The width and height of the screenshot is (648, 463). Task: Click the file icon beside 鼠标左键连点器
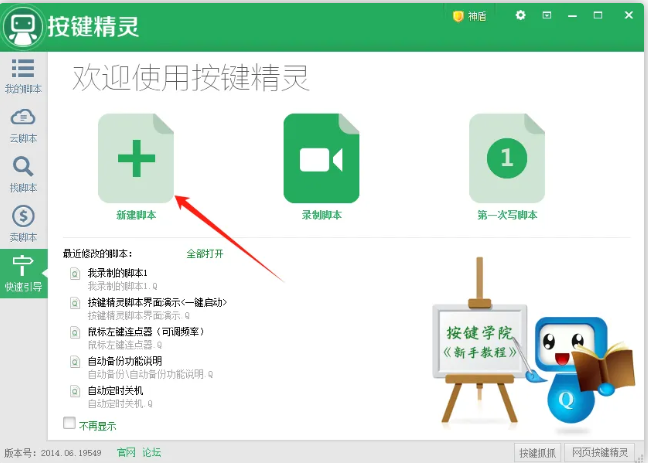point(75,332)
